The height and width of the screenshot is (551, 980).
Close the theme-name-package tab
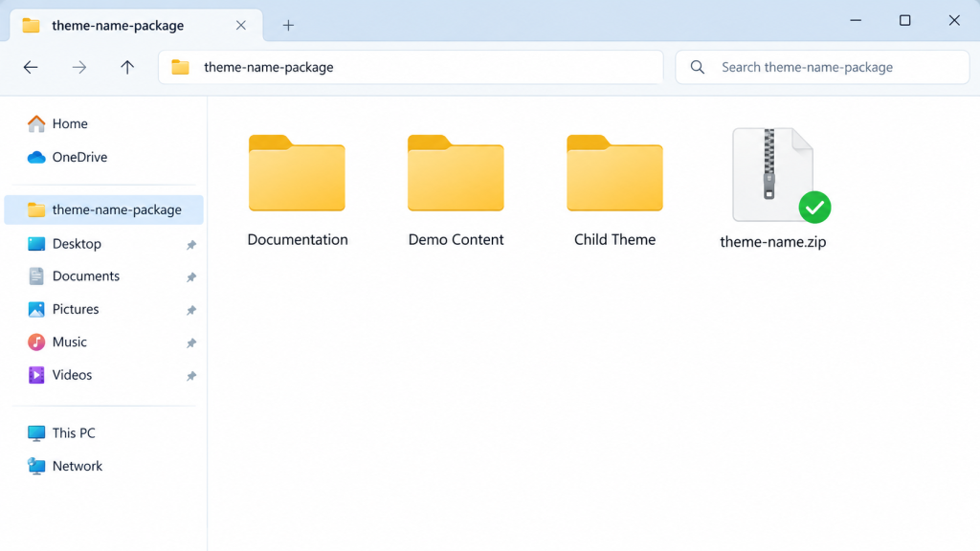point(240,26)
